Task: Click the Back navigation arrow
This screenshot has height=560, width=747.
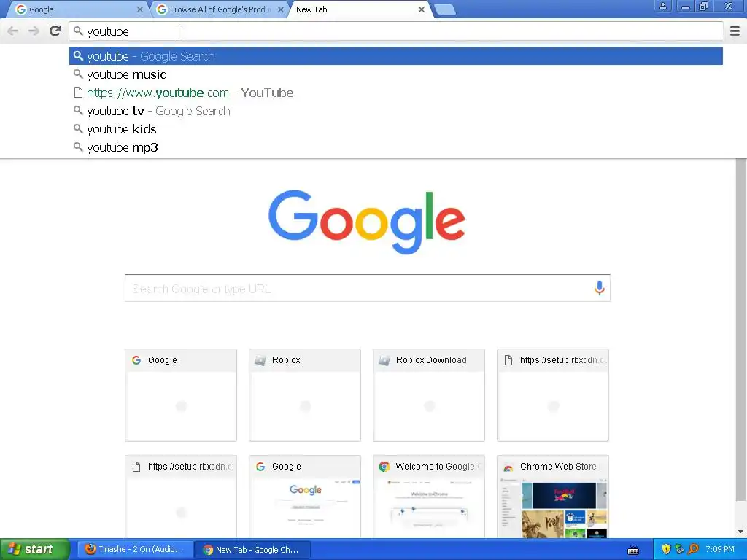Action: click(13, 31)
